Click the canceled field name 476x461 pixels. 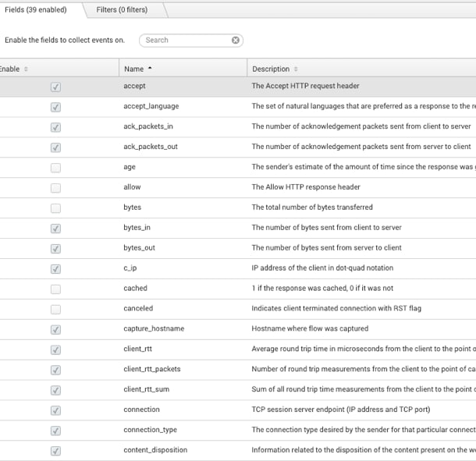(138, 308)
